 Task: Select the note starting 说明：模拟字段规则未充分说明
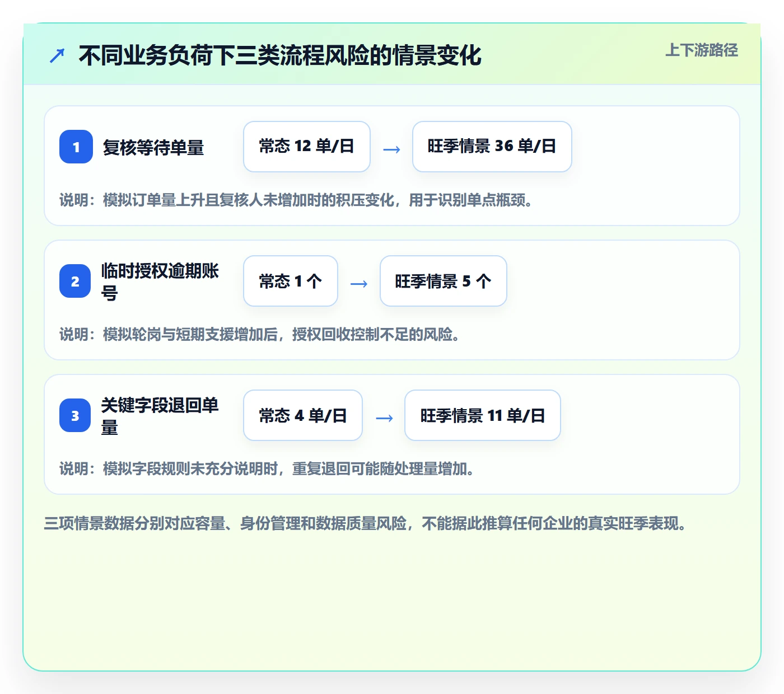(267, 468)
